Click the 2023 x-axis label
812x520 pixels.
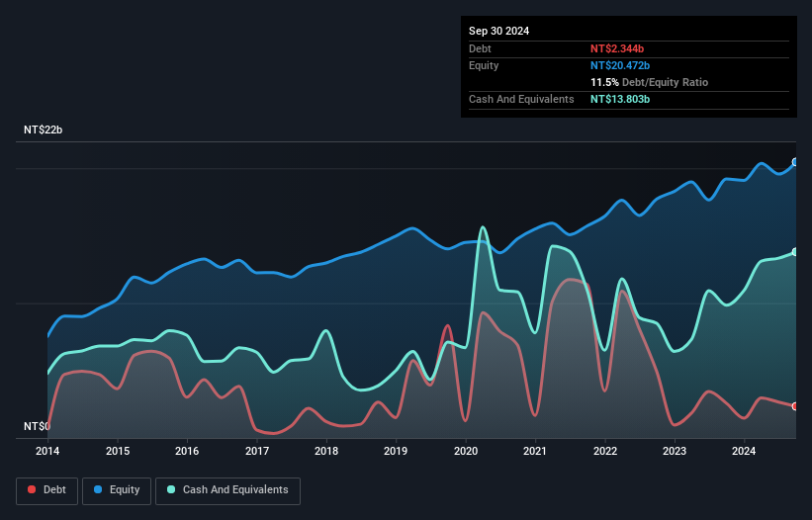[x=675, y=451]
